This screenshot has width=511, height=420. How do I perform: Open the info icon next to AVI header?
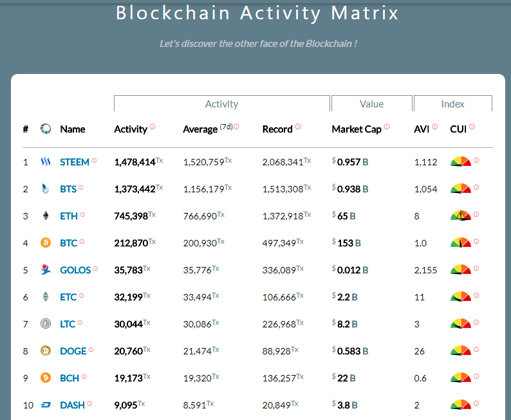[x=435, y=126]
